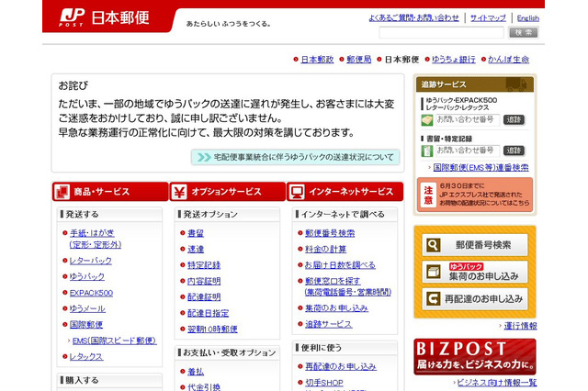588x391 pixels.
Task: Open 郵便局 in group navigation
Action: tap(359, 60)
